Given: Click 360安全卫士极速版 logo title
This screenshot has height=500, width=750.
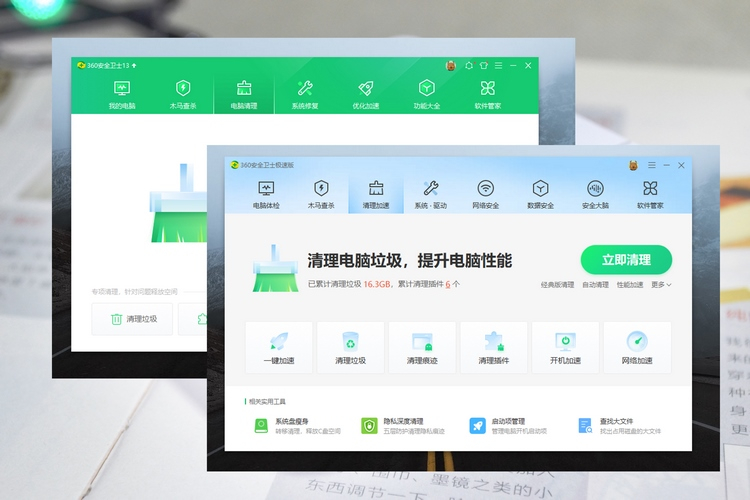Looking at the screenshot, I should coord(262,165).
